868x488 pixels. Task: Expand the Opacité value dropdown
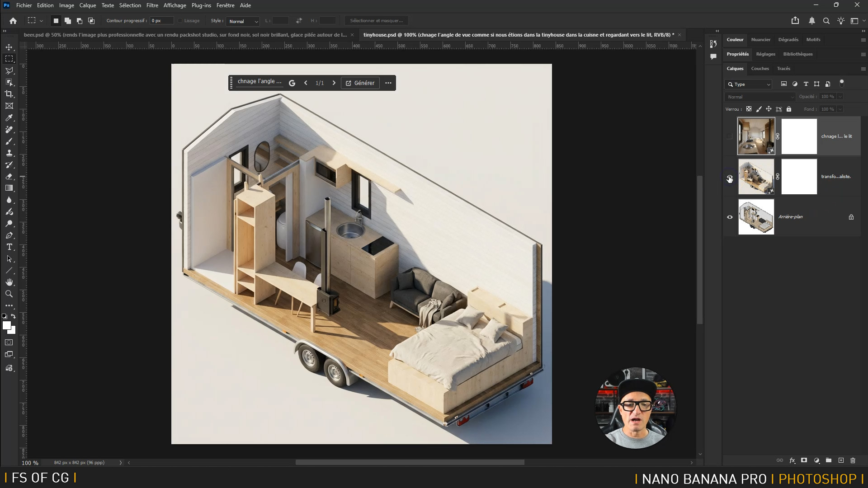tap(840, 97)
